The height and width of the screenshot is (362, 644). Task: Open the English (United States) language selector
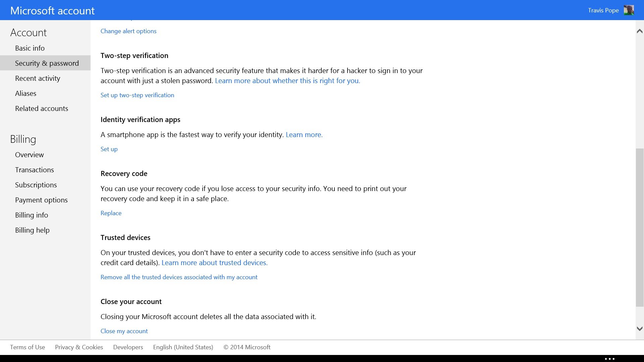point(183,347)
